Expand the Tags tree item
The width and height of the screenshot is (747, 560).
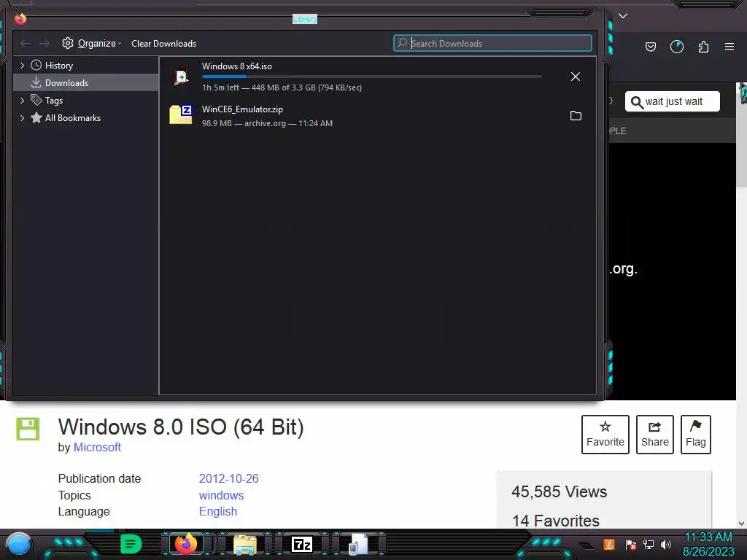click(22, 101)
